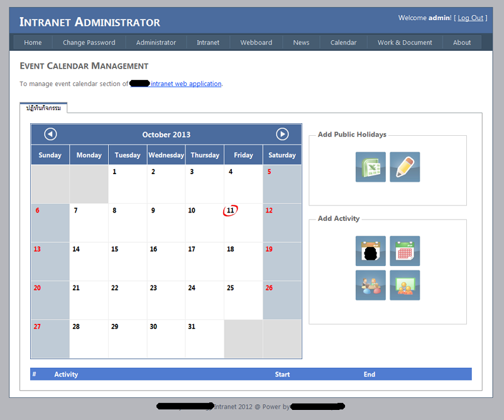Click the meeting table activity icon
The image size is (504, 420).
click(x=371, y=285)
